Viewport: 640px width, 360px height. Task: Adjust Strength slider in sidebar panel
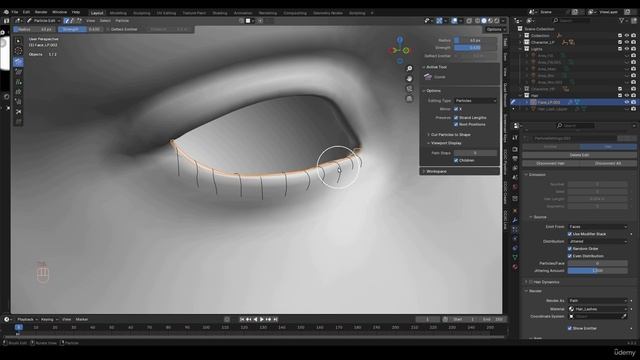pos(476,48)
